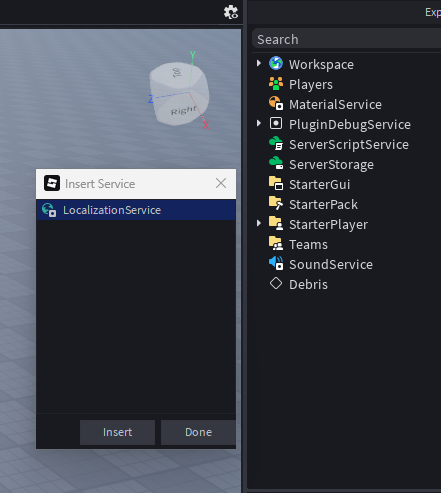
Task: Select StarterPack in the Explorer
Action: tap(323, 204)
